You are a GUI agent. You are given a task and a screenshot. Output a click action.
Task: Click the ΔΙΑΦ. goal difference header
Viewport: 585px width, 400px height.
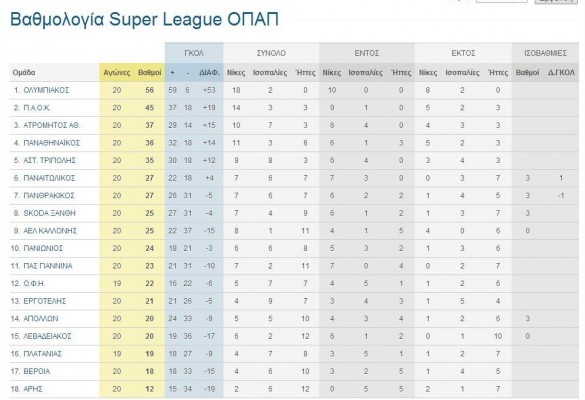click(209, 73)
